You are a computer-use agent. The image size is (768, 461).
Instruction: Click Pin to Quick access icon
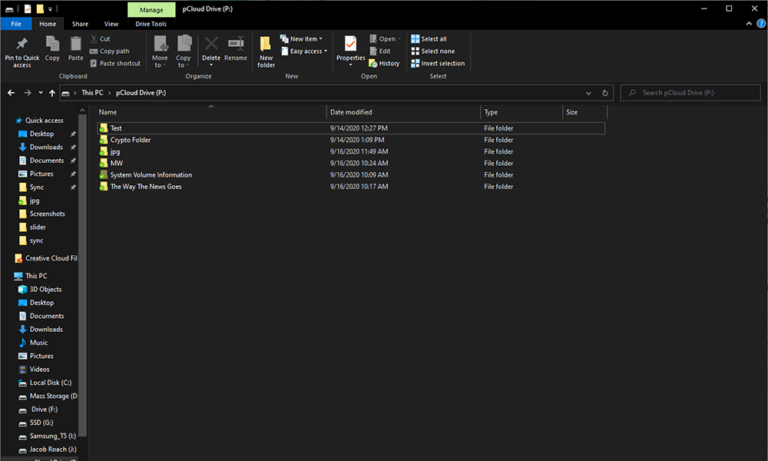22,44
